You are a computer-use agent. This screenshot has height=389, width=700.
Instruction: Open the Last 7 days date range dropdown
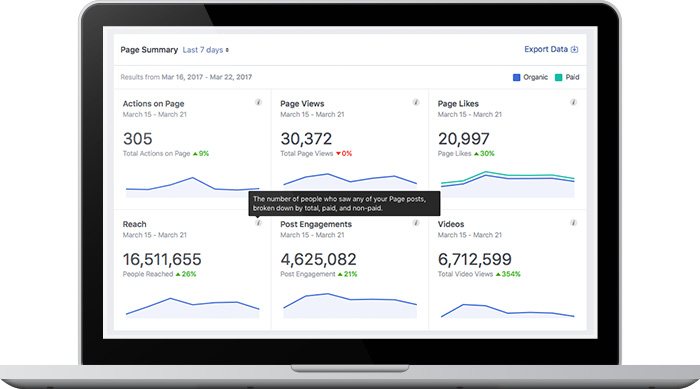[206, 50]
